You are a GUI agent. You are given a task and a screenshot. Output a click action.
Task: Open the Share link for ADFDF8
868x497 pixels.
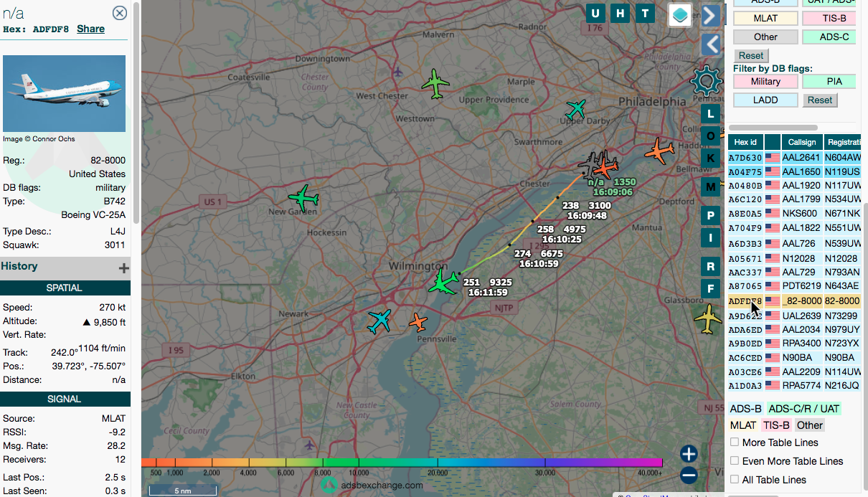point(90,29)
